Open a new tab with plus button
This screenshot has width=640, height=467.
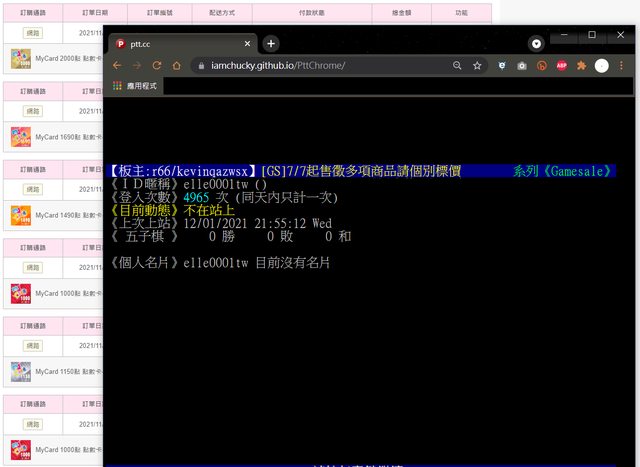click(271, 44)
